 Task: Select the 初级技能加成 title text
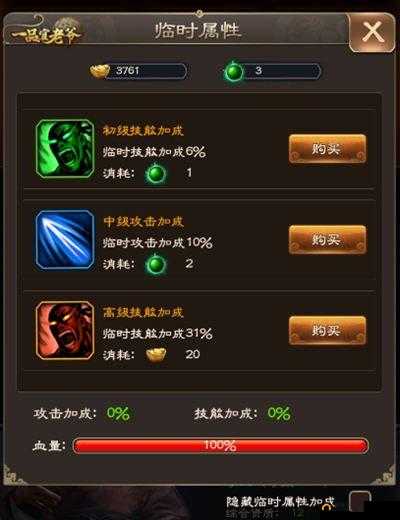(143, 130)
